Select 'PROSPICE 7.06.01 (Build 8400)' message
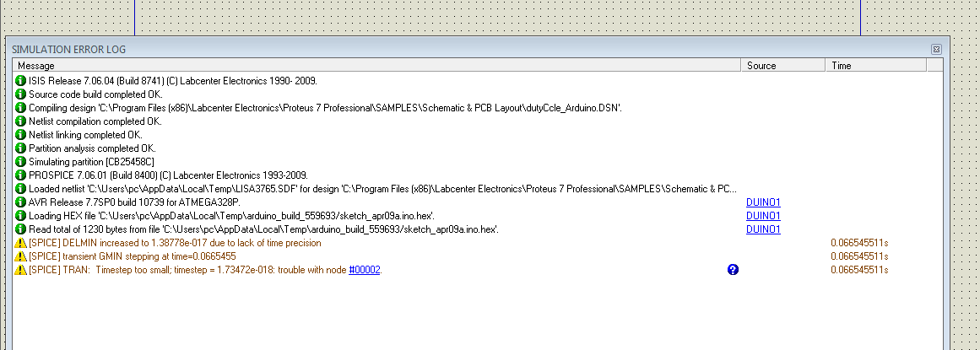This screenshot has width=980, height=350. tap(168, 175)
